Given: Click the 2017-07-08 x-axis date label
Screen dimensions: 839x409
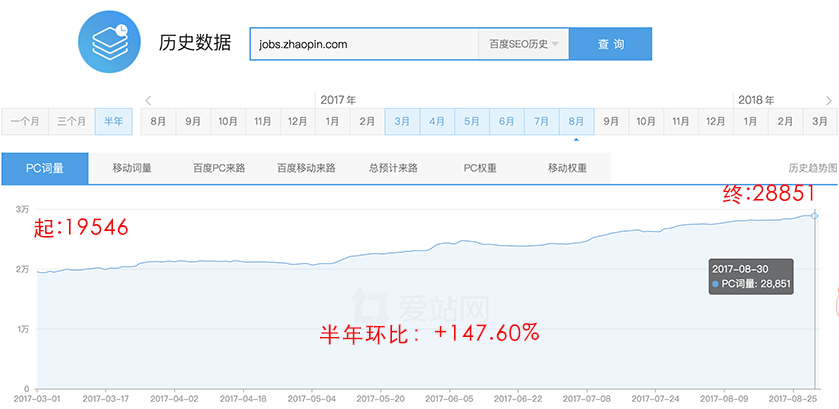Looking at the screenshot, I should (x=586, y=399).
